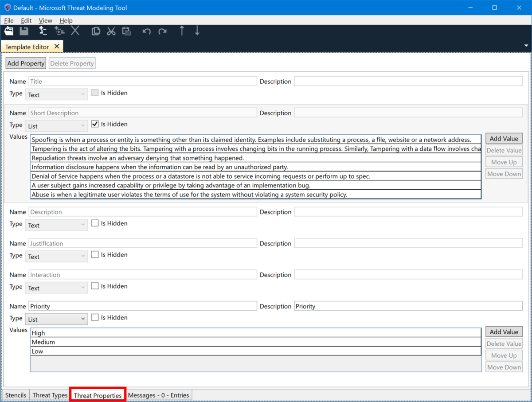Open Type dropdown for Title property
Image resolution: width=532 pixels, height=402 pixels.
pyautogui.click(x=56, y=94)
